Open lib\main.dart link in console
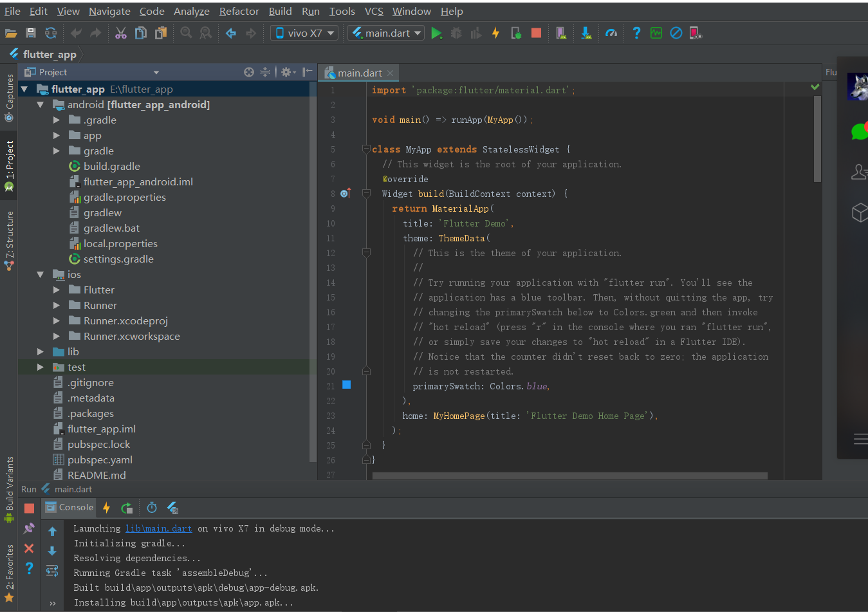868x612 pixels. point(158,528)
